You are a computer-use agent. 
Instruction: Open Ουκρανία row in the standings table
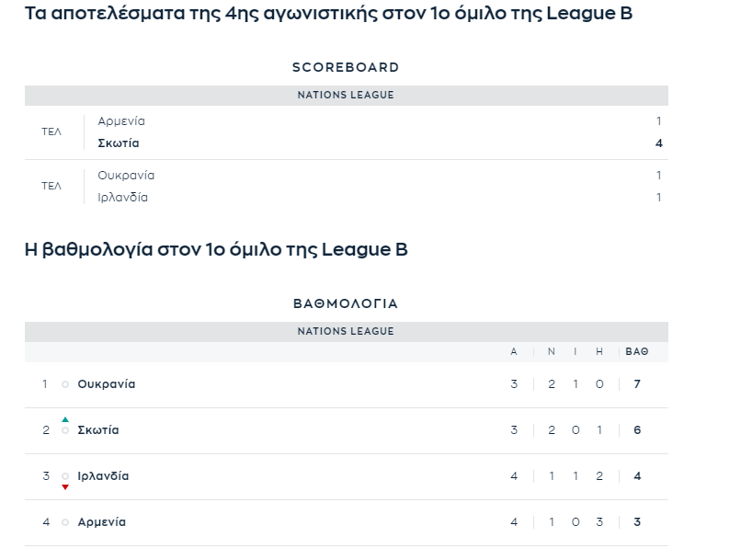(x=347, y=384)
